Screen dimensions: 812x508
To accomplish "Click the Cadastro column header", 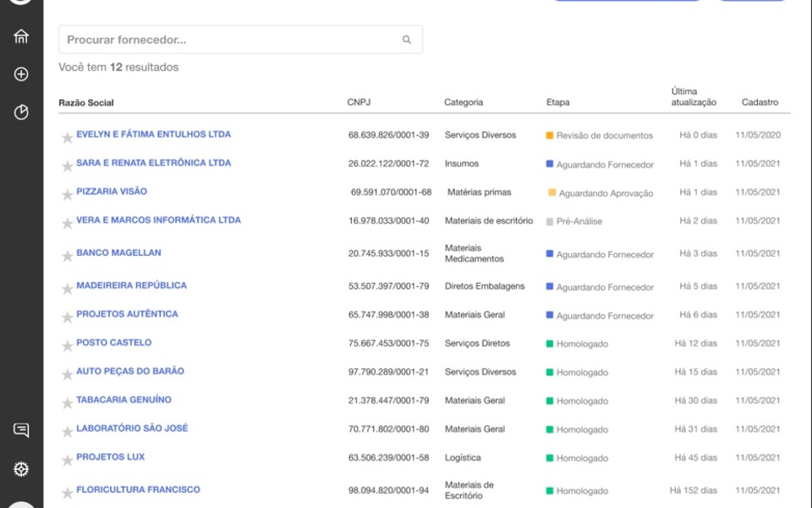I will 760,102.
